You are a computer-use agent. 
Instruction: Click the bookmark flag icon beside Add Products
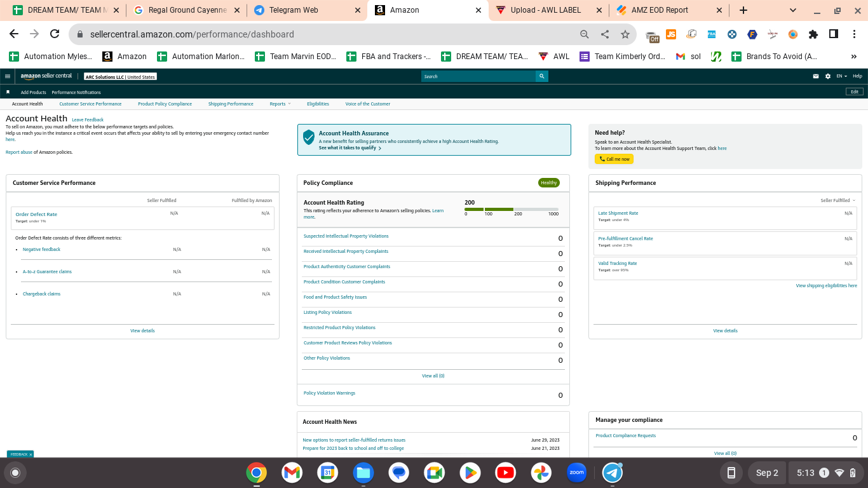(8, 92)
